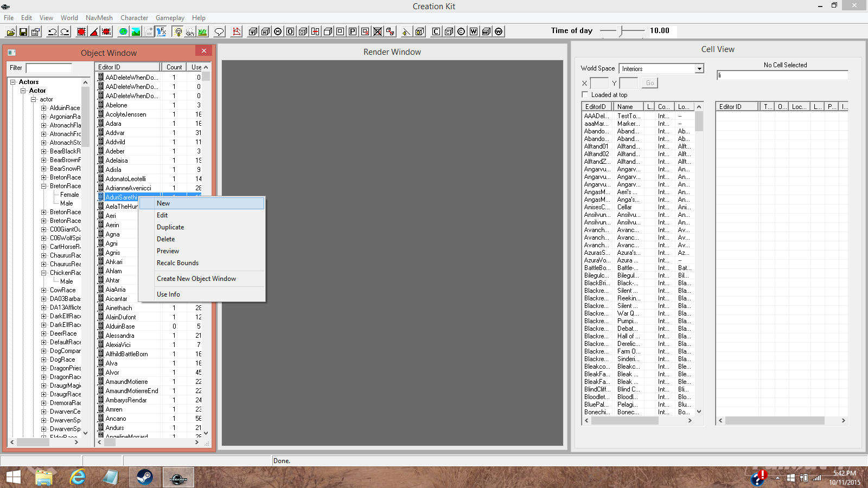Close the Object Window

click(204, 51)
